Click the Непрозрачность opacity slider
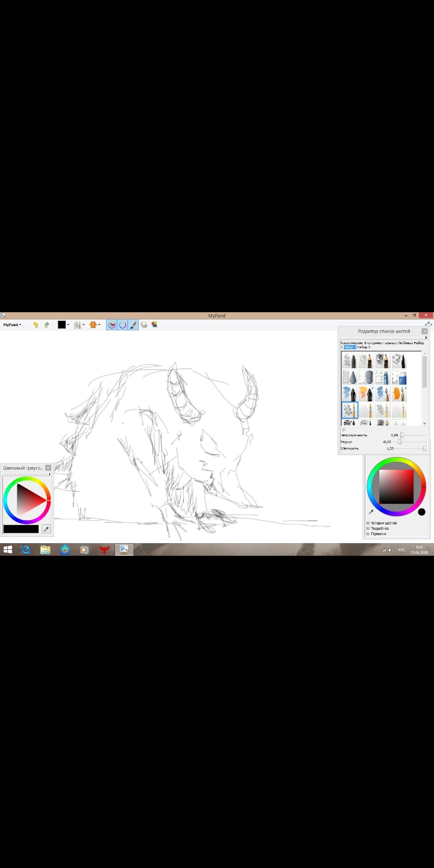The width and height of the screenshot is (434, 868). pyautogui.click(x=414, y=435)
